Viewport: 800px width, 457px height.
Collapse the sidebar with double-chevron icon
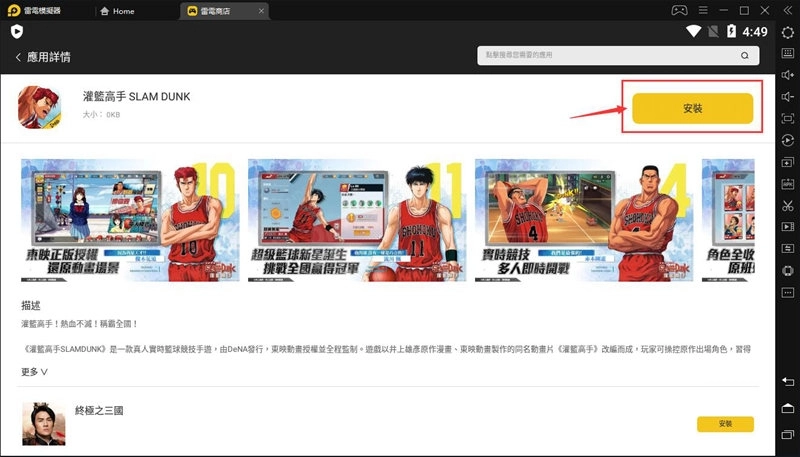point(788,10)
